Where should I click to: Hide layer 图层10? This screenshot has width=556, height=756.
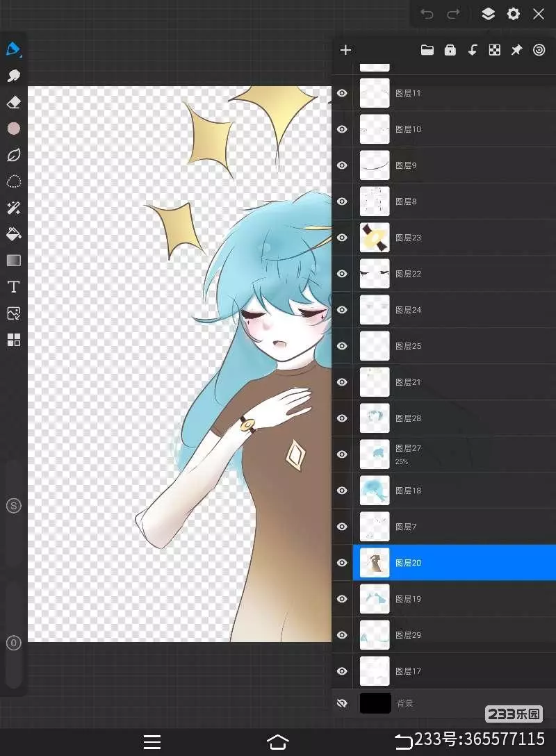342,129
